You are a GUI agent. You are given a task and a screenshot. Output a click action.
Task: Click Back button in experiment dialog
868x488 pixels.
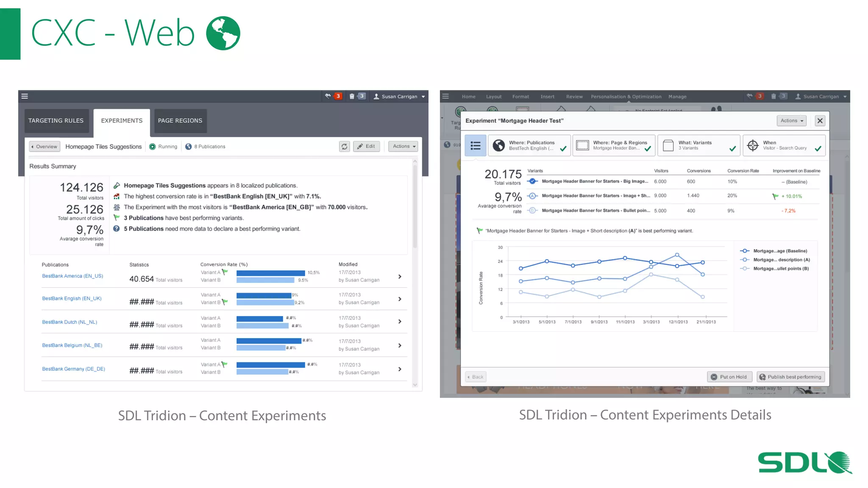tap(476, 377)
